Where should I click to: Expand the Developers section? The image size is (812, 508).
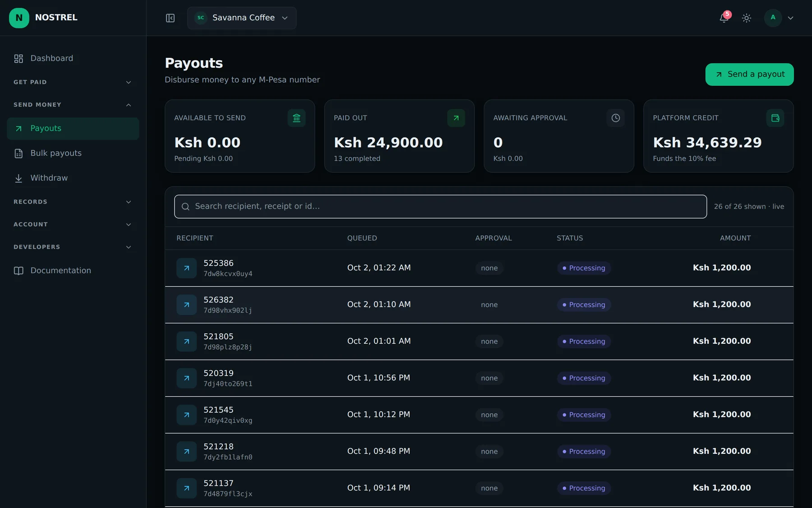[x=73, y=247]
